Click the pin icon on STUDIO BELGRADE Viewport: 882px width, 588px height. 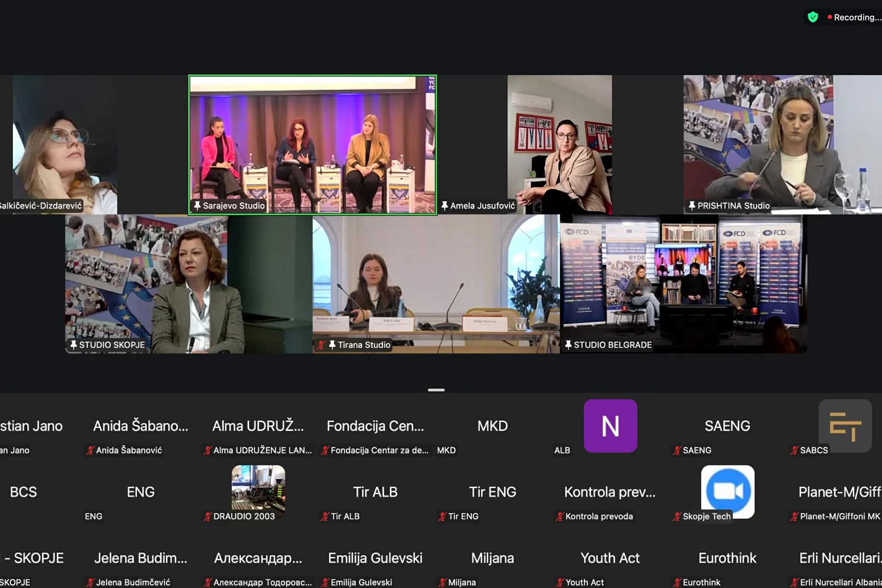pos(568,345)
